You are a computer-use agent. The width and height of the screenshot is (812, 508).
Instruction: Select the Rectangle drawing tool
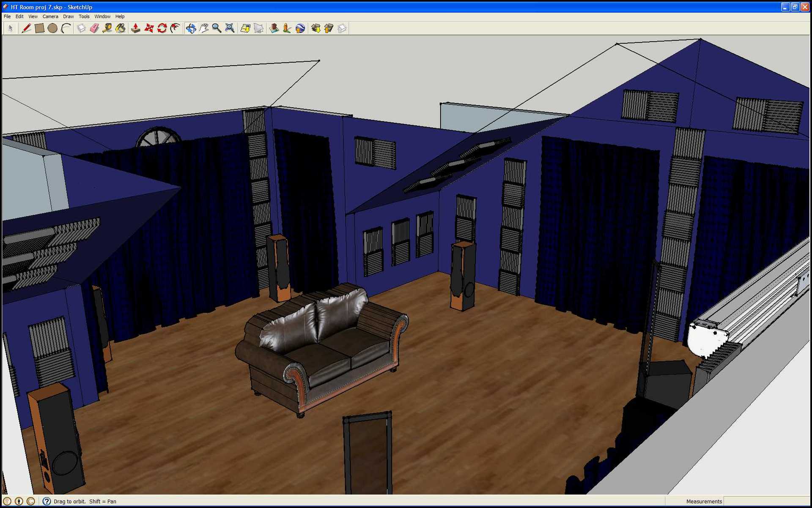pyautogui.click(x=39, y=28)
